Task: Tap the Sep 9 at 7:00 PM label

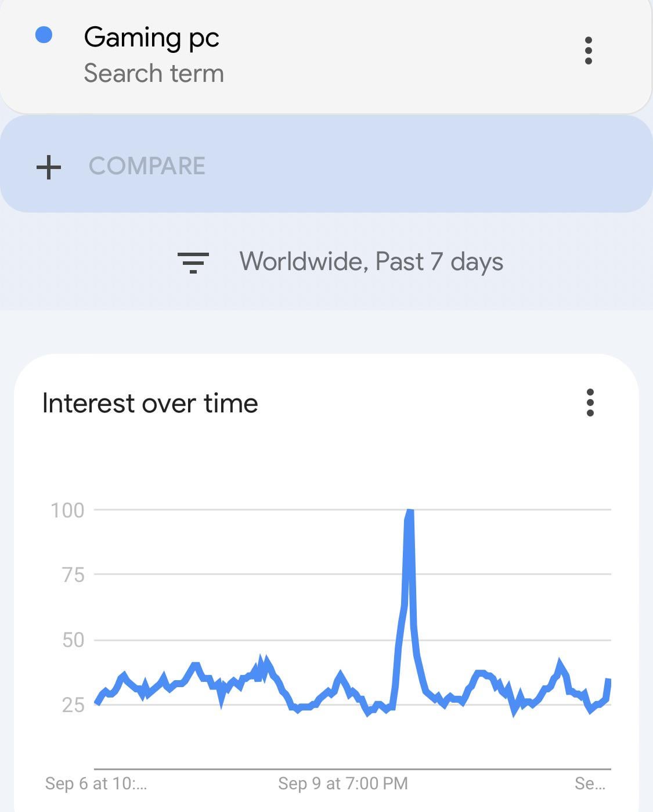Action: (343, 784)
